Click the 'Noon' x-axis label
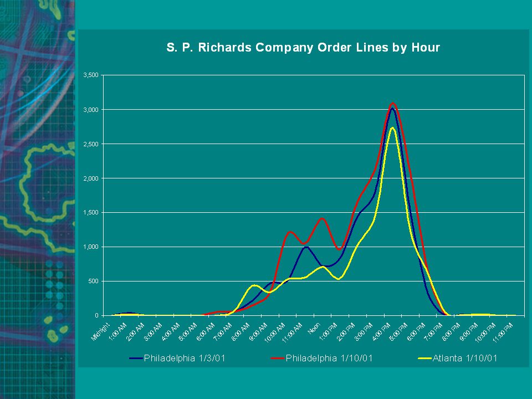532x399 pixels. pyautogui.click(x=314, y=328)
